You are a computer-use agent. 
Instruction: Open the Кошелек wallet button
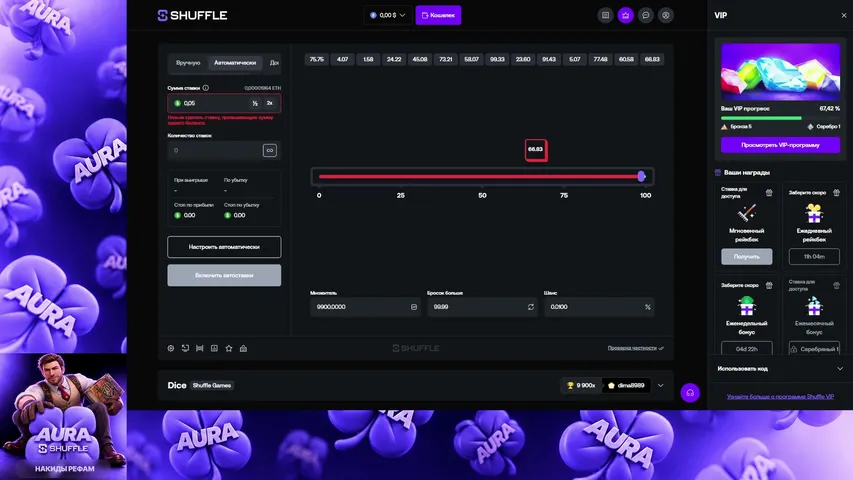pos(438,15)
